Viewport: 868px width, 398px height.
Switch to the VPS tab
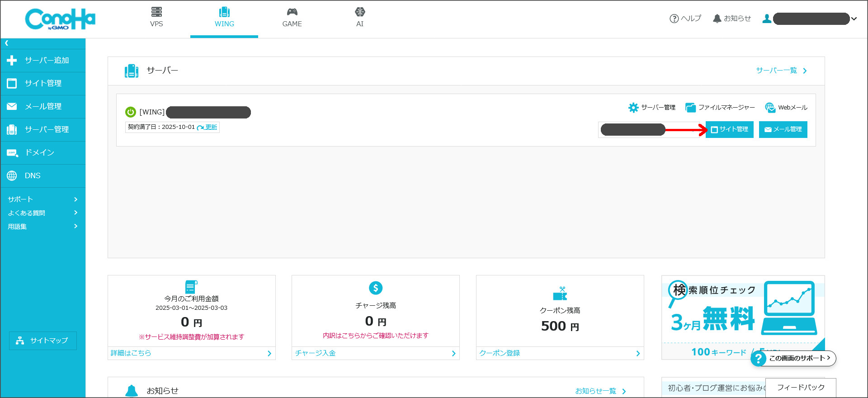click(x=156, y=18)
